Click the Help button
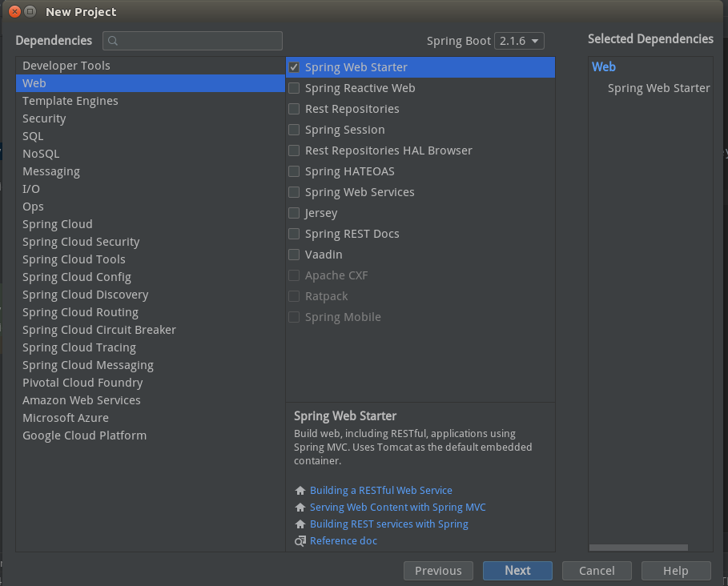728x586 pixels. [x=676, y=571]
